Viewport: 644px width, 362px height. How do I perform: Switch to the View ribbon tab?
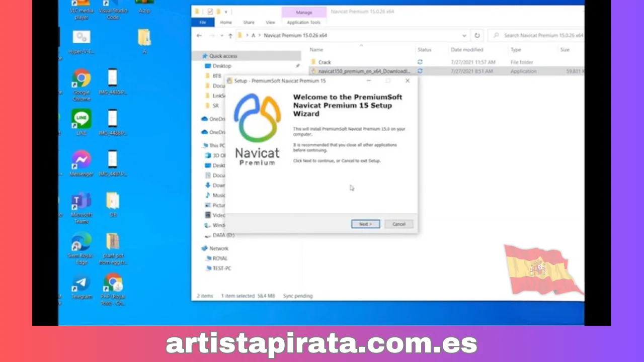tap(270, 23)
